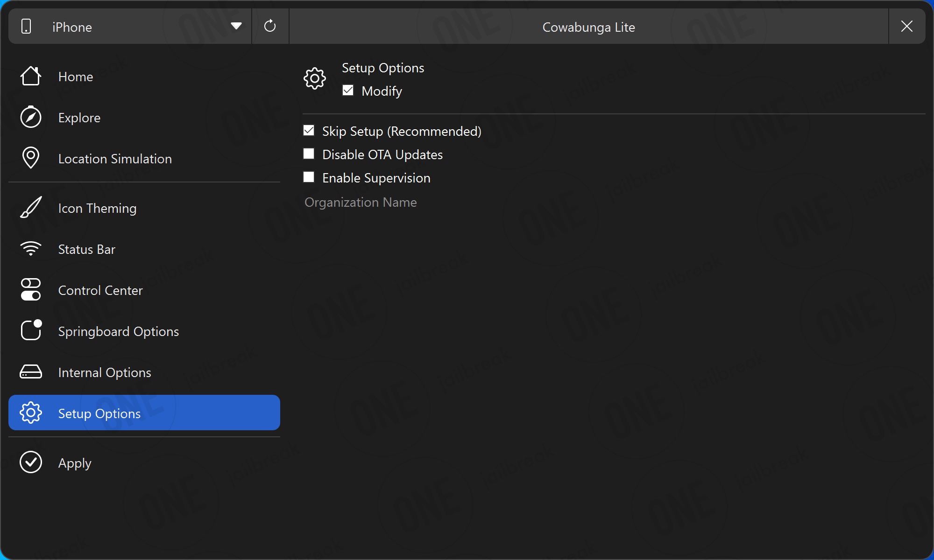Click the Control Center toggles icon
This screenshot has width=934, height=560.
pos(31,290)
